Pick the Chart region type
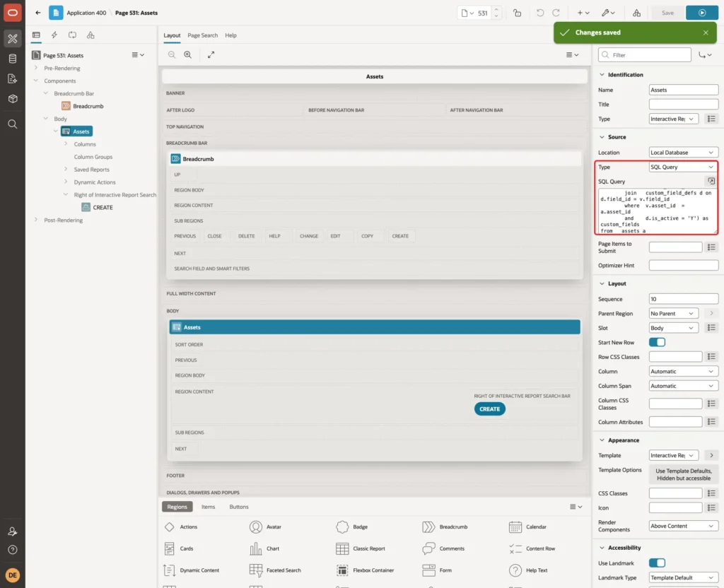The image size is (724, 588). 264,548
